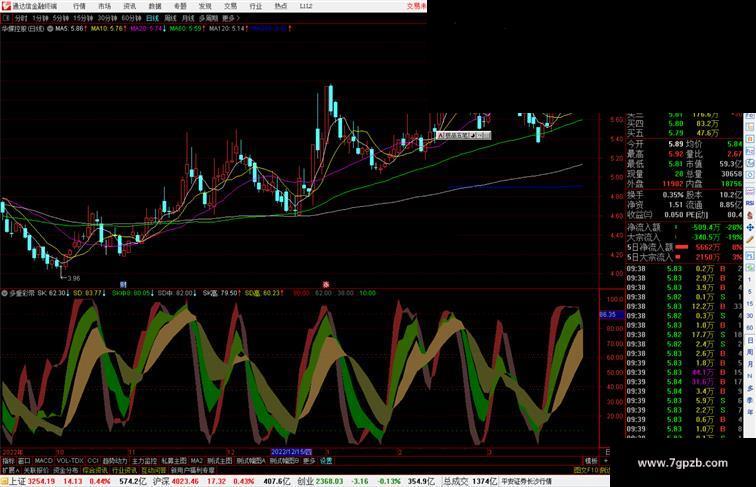Click the RSI icon in right sidebar
This screenshot has height=487, width=756.
(750, 203)
